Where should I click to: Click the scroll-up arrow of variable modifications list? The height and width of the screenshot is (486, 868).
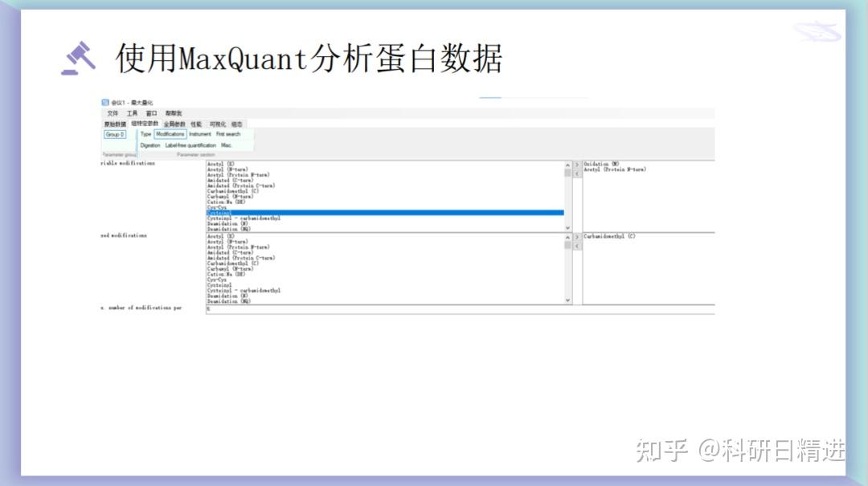click(x=567, y=165)
